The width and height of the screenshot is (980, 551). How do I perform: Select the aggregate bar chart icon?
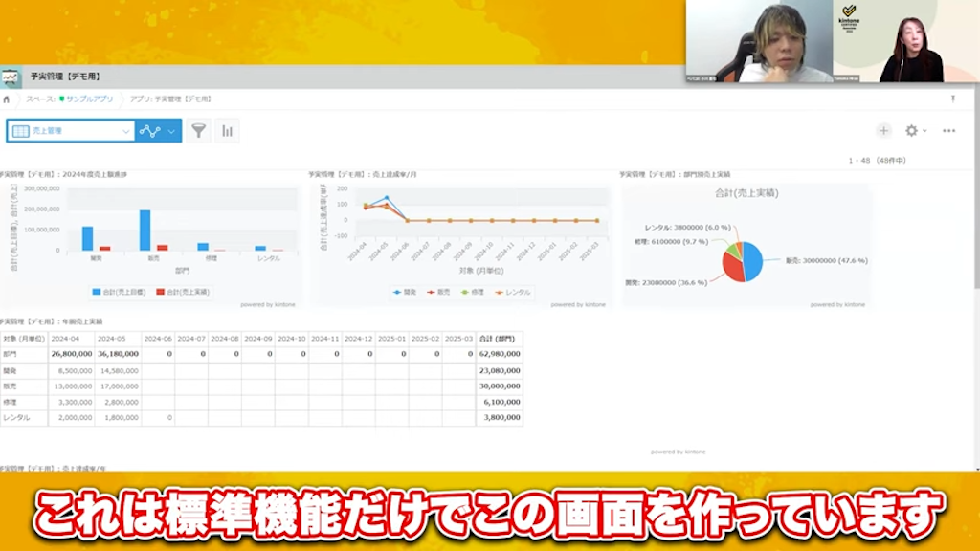228,128
